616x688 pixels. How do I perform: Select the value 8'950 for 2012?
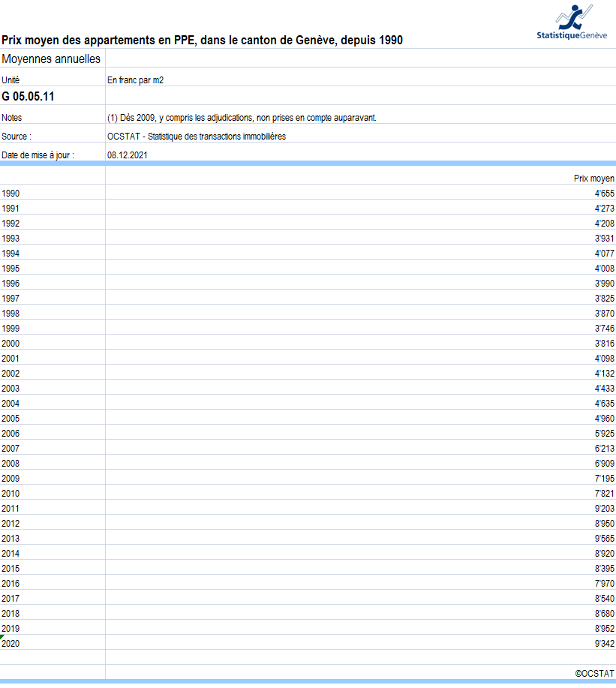(605, 524)
